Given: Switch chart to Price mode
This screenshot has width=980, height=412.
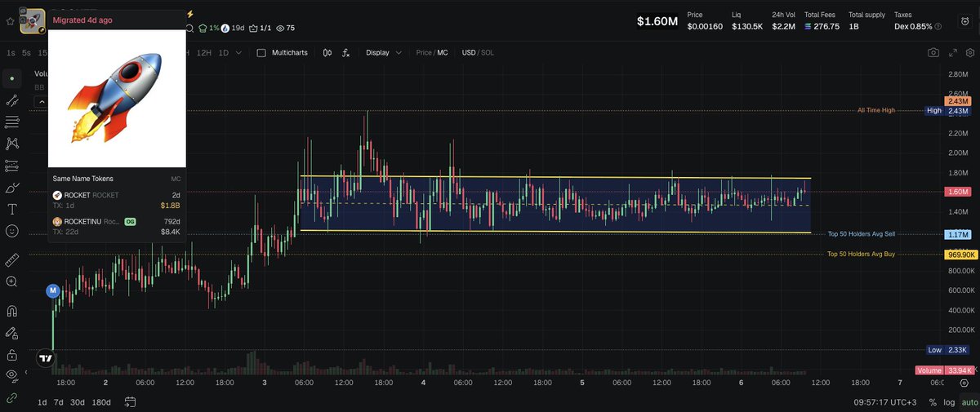Looking at the screenshot, I should pos(424,52).
